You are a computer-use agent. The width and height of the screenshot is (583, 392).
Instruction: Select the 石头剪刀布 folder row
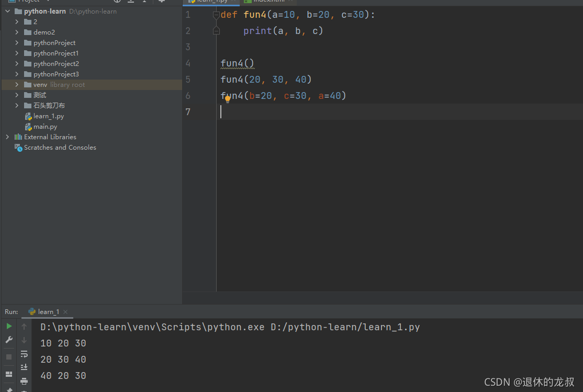tap(92, 105)
